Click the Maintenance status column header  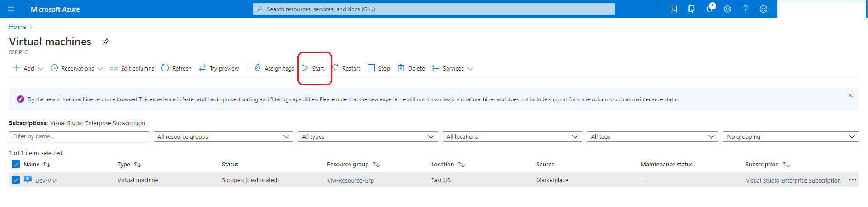click(666, 165)
